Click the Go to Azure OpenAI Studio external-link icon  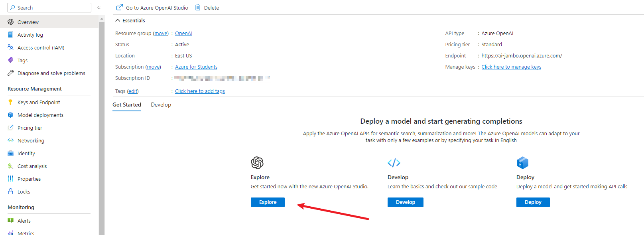point(119,7)
